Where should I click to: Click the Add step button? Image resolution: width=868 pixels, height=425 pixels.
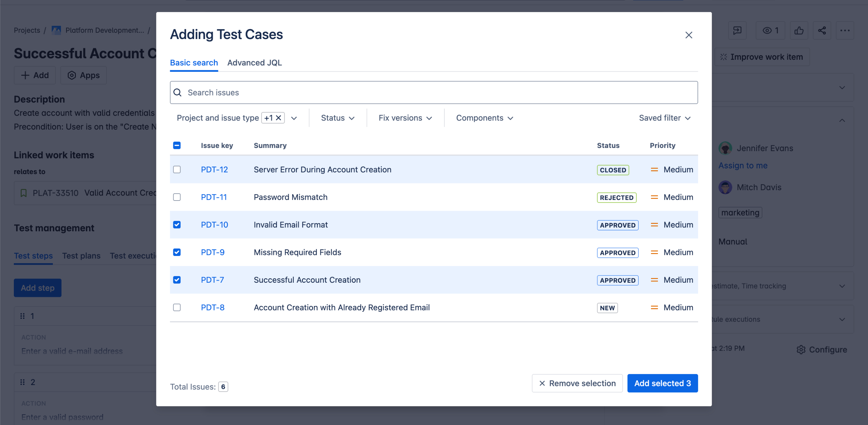click(37, 288)
